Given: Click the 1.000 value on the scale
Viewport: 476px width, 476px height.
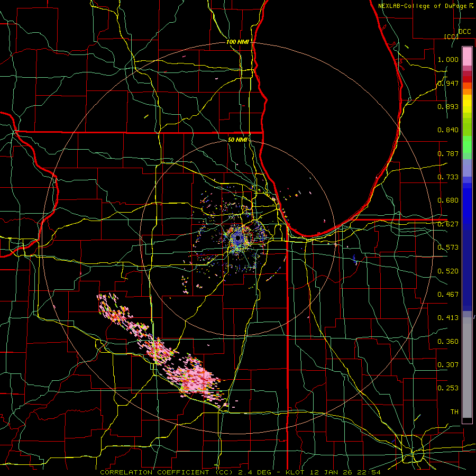Looking at the screenshot, I should pos(448,59).
